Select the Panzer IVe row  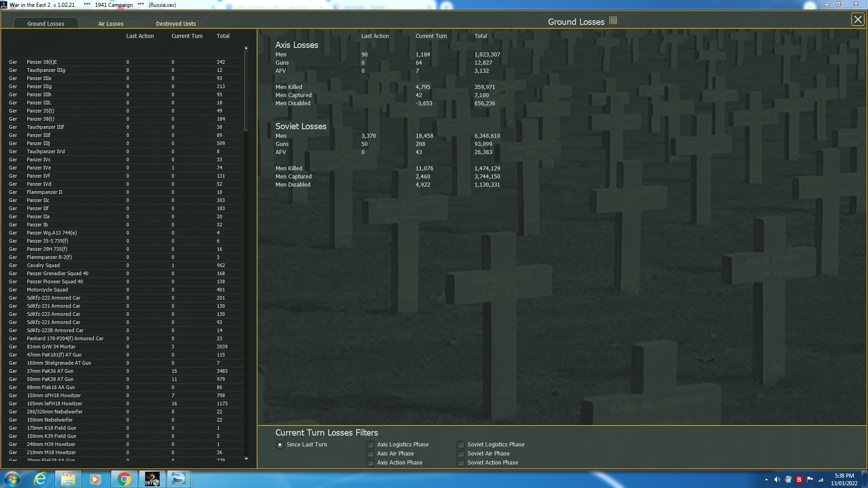pyautogui.click(x=126, y=168)
